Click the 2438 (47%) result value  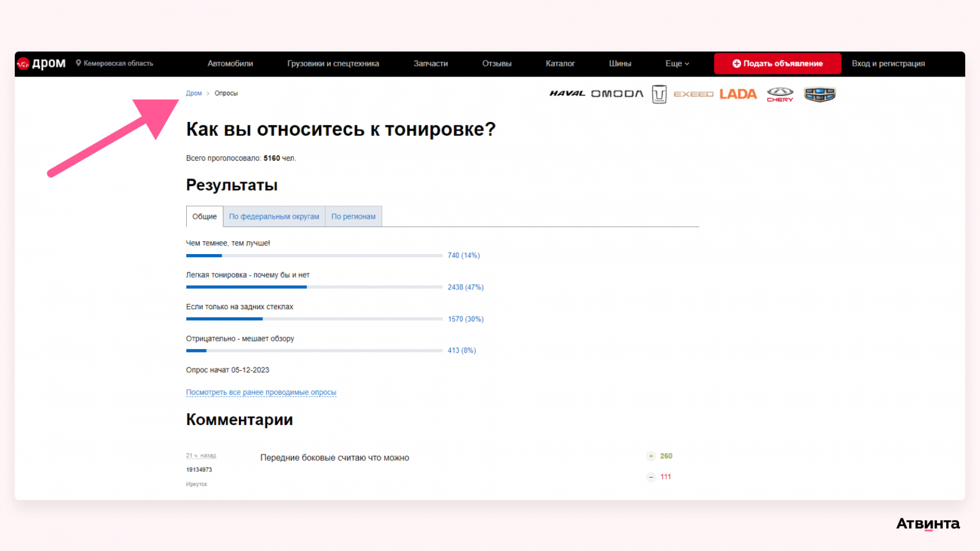[466, 287]
